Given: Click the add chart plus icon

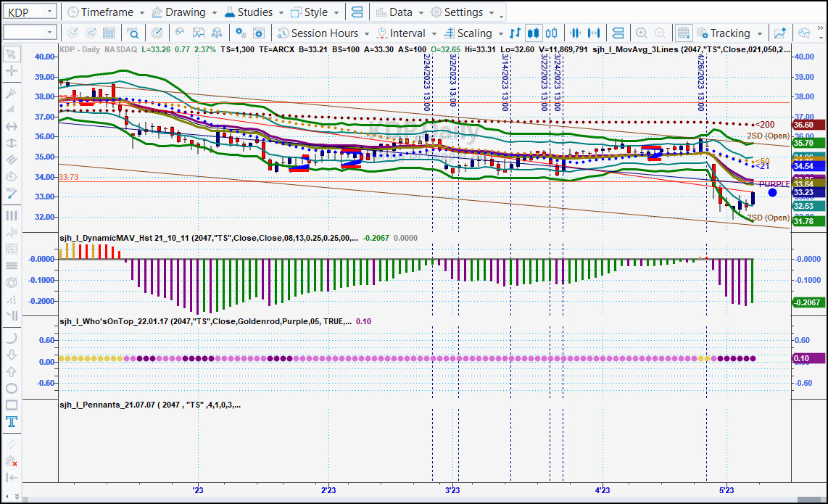Looking at the screenshot, I should (x=780, y=33).
